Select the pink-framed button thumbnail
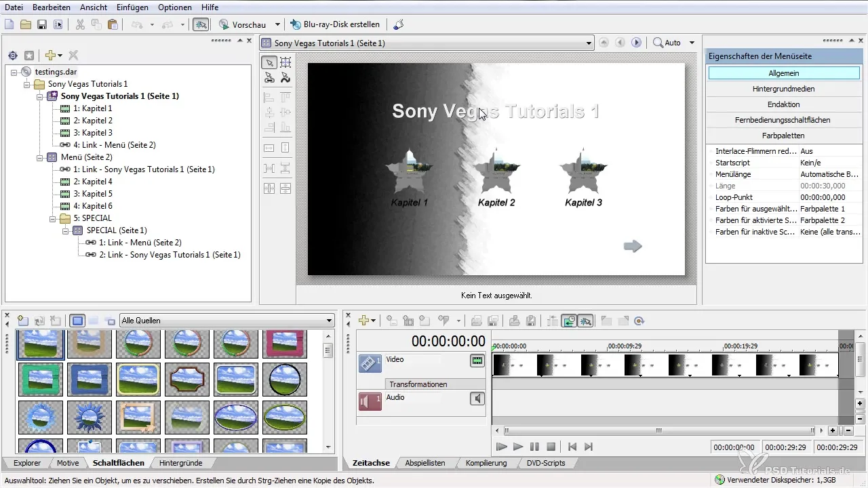This screenshot has height=488, width=868. pos(285,344)
